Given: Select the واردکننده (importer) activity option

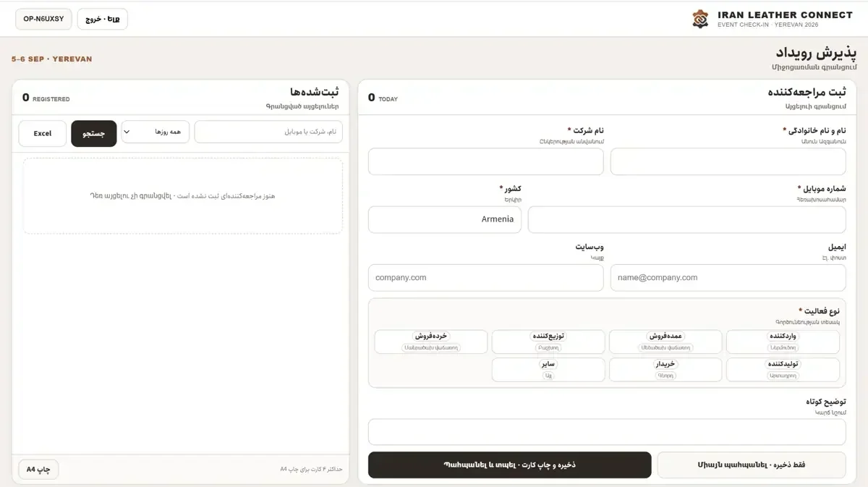Looking at the screenshot, I should pos(783,342).
